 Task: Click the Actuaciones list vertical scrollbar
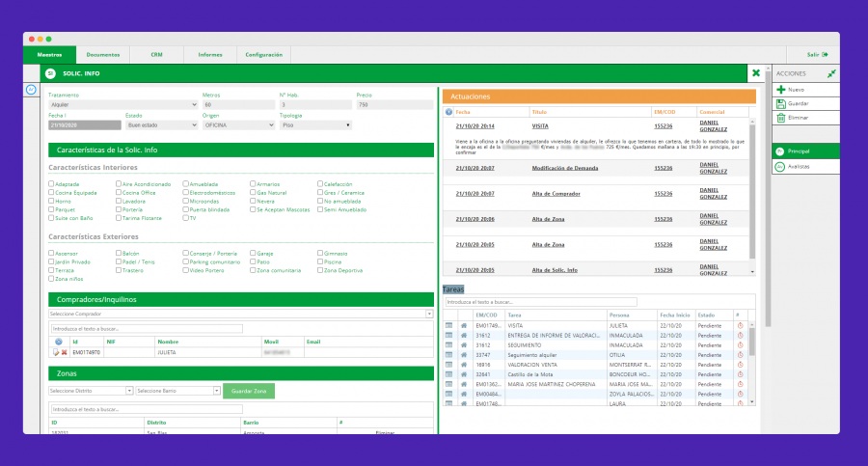(x=752, y=193)
